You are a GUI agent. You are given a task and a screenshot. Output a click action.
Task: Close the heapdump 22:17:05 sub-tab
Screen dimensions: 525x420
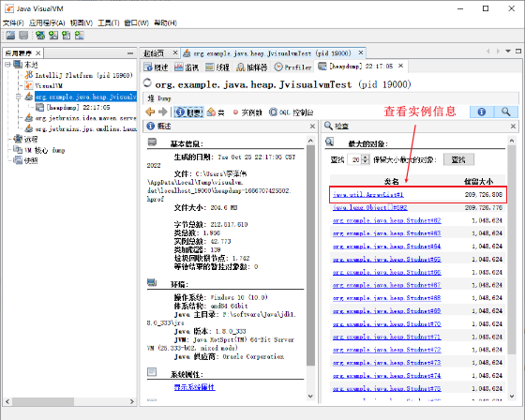click(400, 66)
